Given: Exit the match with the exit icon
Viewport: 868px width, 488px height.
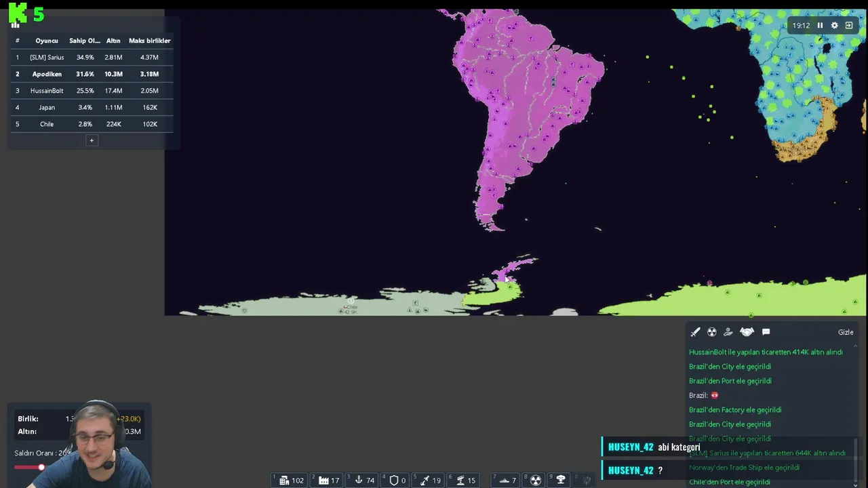Looking at the screenshot, I should coord(849,25).
